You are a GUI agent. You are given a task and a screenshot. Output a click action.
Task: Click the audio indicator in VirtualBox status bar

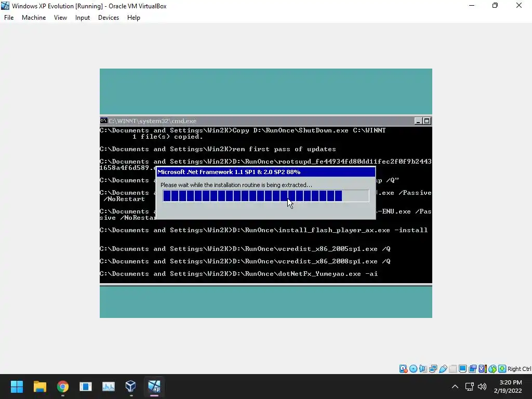click(423, 369)
